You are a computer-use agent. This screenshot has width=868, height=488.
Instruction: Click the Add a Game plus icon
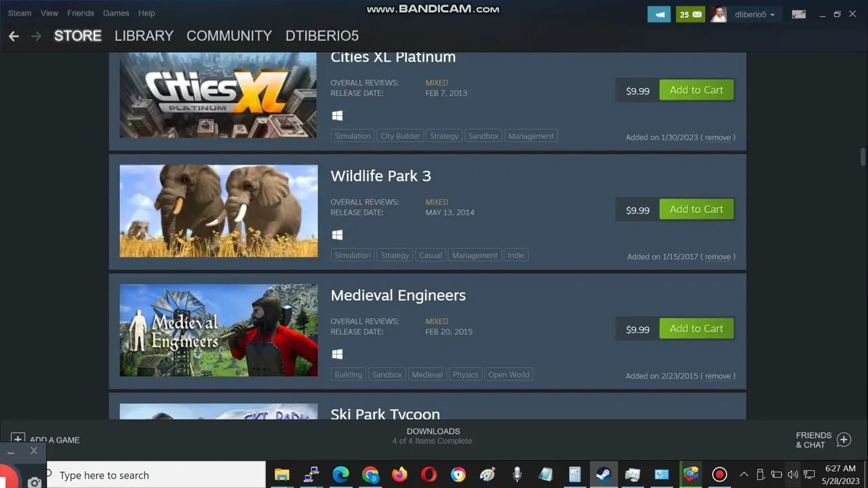pyautogui.click(x=18, y=439)
